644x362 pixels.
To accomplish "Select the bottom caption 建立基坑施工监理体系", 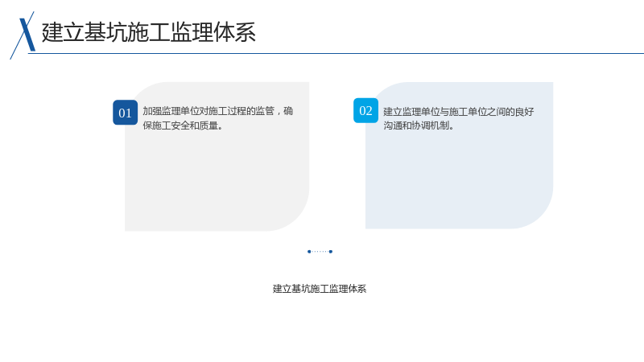I will [320, 289].
